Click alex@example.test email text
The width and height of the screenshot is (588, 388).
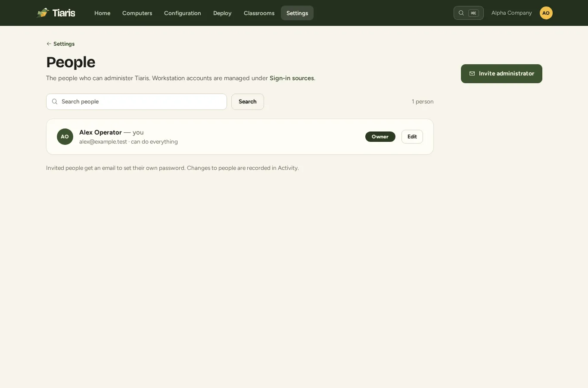(x=103, y=142)
